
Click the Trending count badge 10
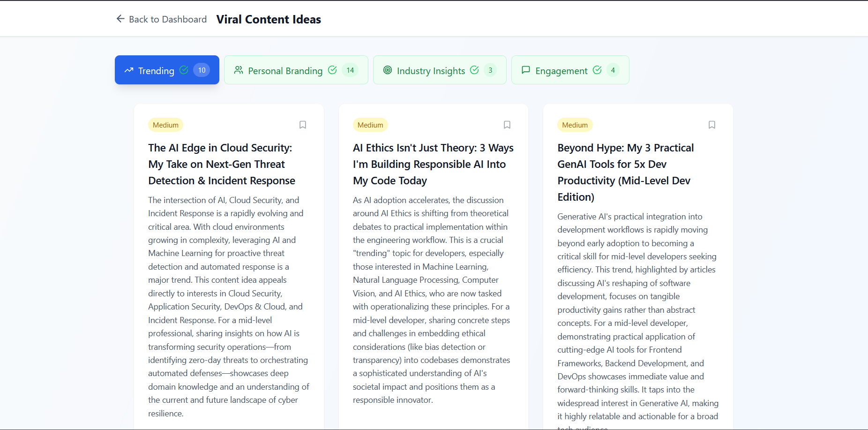[x=202, y=70]
